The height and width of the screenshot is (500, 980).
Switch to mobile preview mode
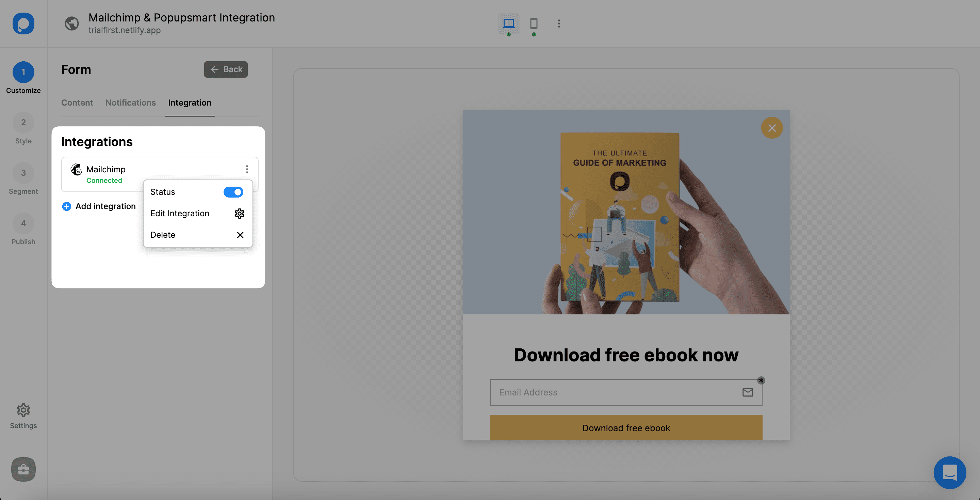tap(533, 24)
